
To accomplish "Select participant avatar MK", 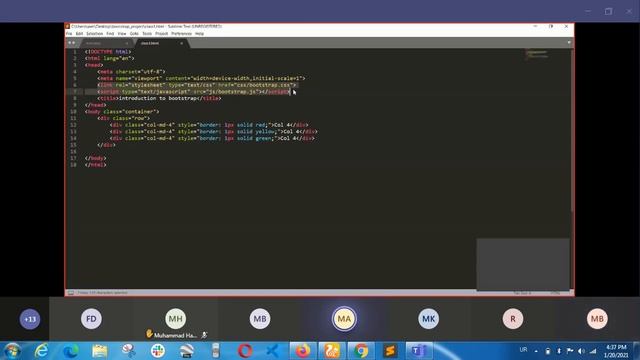I will [x=429, y=319].
